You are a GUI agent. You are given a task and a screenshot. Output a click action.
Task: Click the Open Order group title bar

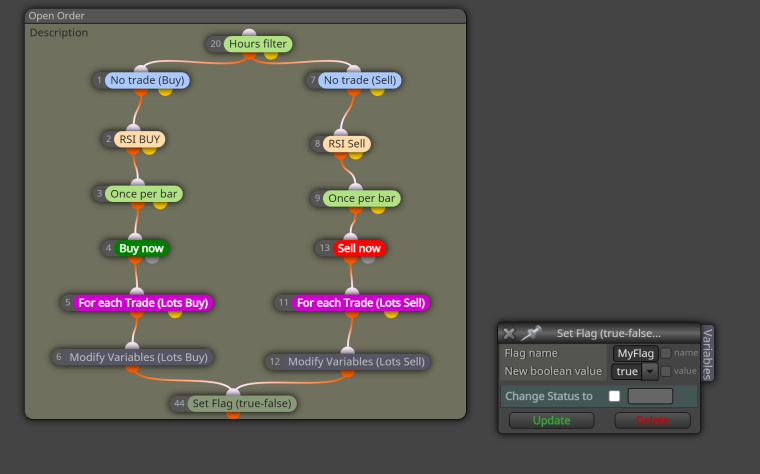(x=245, y=16)
